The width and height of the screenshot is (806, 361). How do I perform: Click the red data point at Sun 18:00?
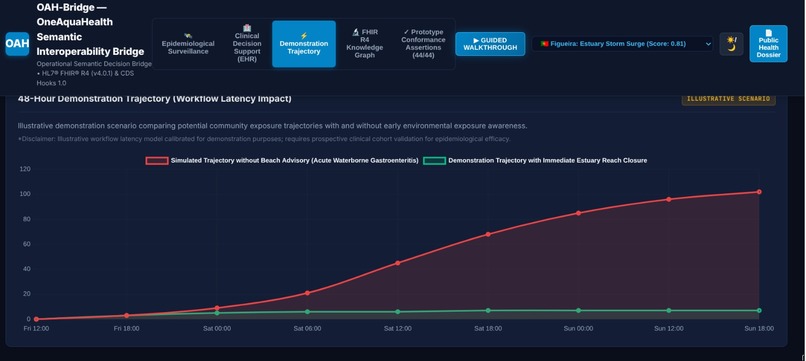(759, 192)
